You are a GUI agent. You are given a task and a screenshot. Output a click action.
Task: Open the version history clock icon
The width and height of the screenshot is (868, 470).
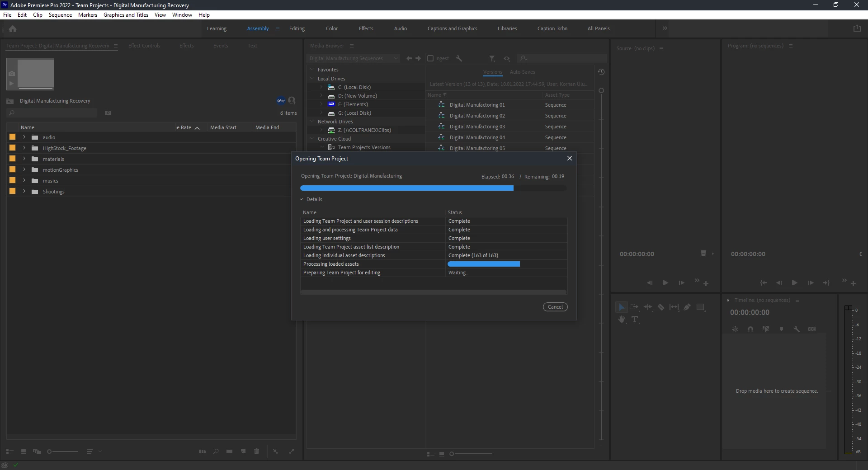tap(601, 72)
